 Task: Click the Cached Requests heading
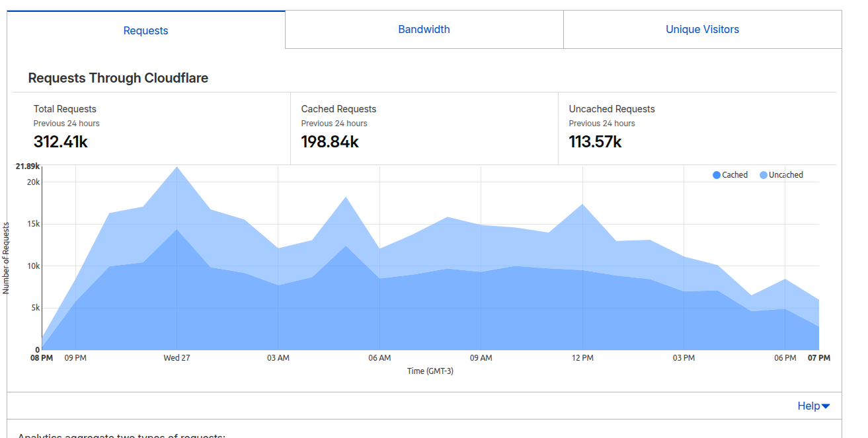[338, 109]
